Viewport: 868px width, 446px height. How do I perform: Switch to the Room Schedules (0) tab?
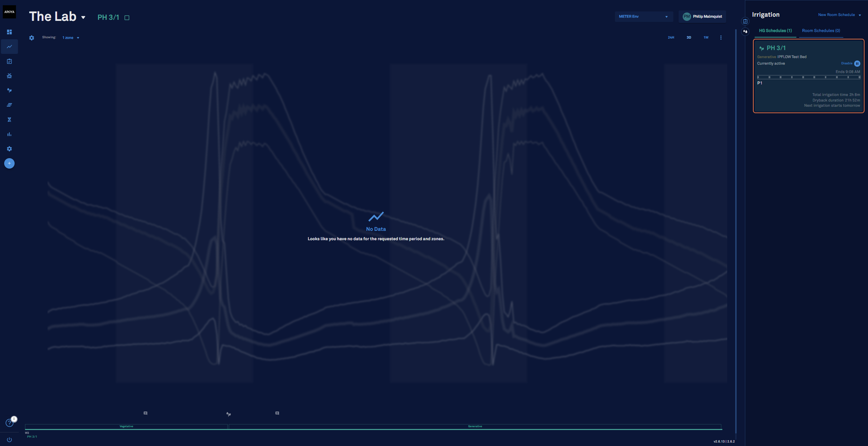coord(821,31)
